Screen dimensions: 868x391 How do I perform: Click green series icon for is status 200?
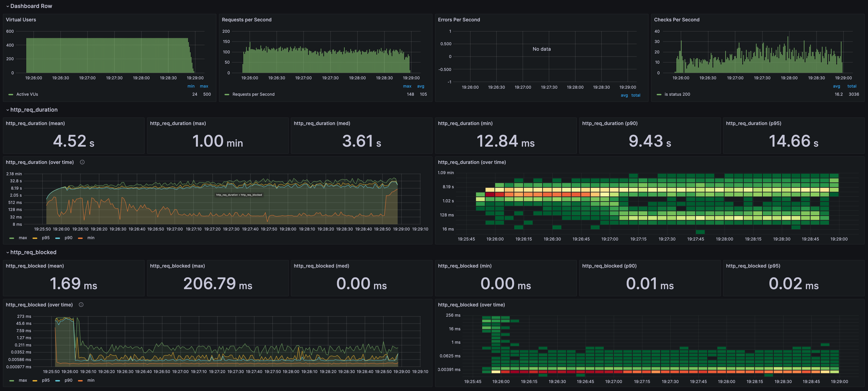pyautogui.click(x=659, y=94)
